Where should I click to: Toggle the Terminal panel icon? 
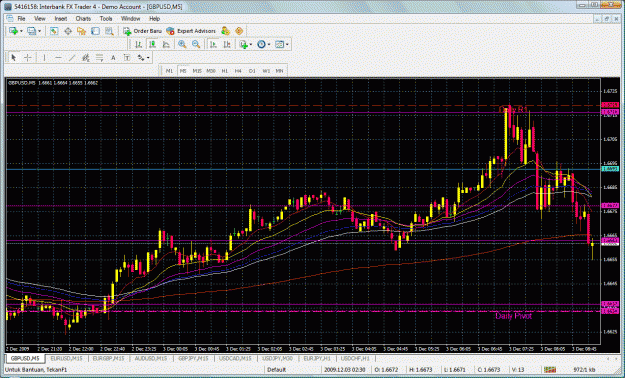95,31
